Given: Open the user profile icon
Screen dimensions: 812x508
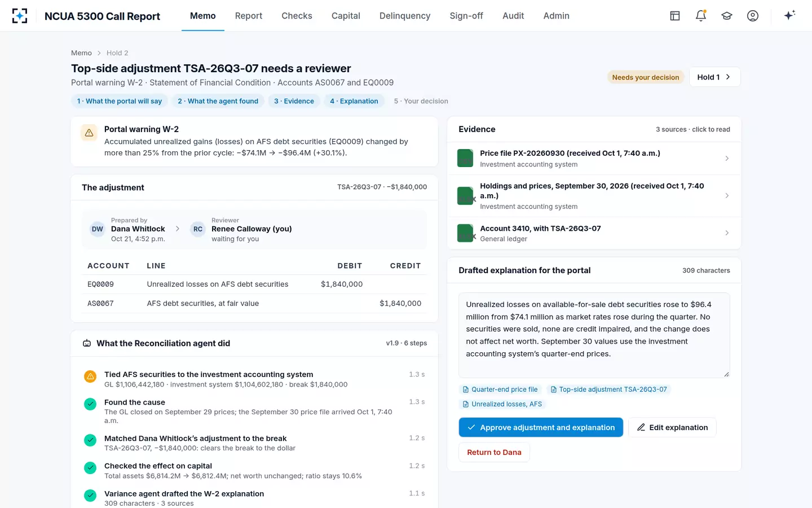Looking at the screenshot, I should (753, 16).
